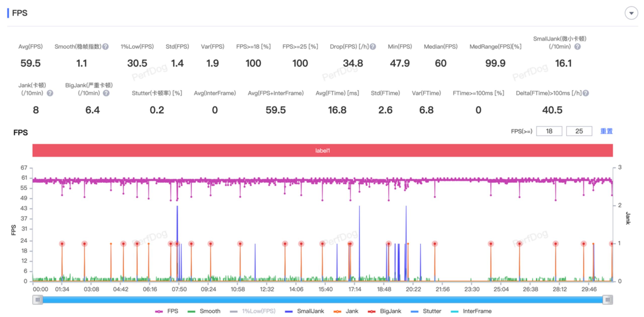
Task: Click the Stutter rate value 0.2
Action: pyautogui.click(x=157, y=110)
